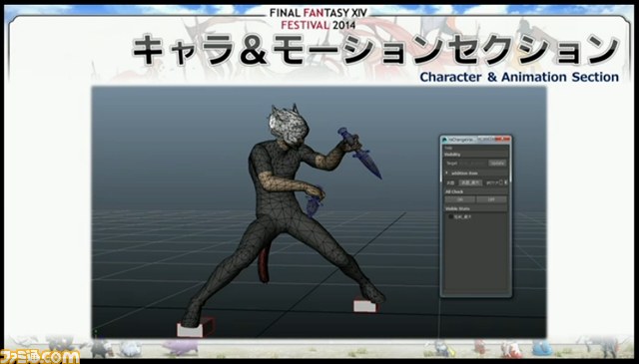Click the Maya icon in dialog title bar
The height and width of the screenshot is (364, 639).
(x=444, y=140)
